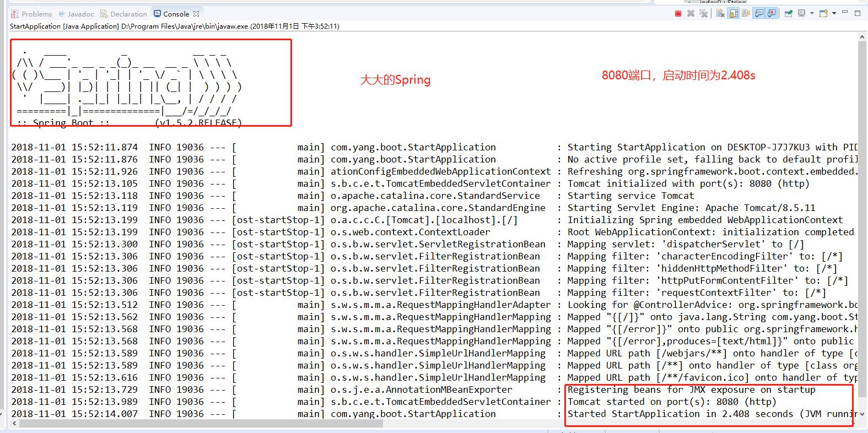Click the vertical scrollbar up arrow
The width and height of the screenshot is (868, 433).
862,37
